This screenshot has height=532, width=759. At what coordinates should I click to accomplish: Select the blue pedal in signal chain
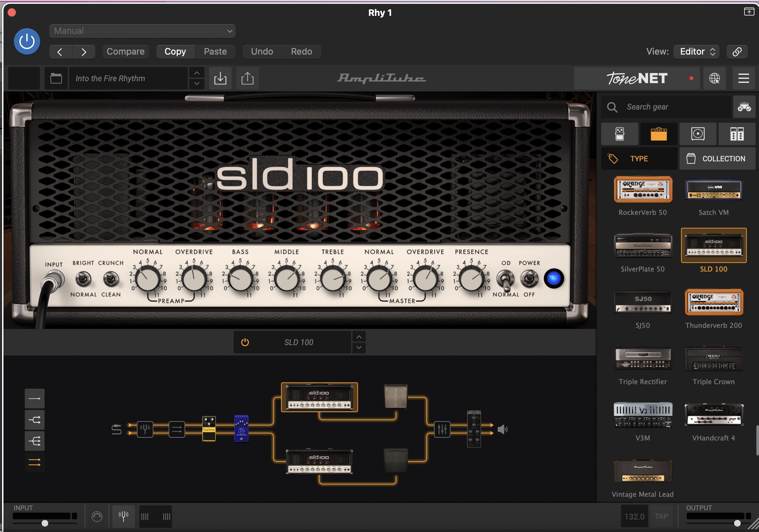point(241,428)
